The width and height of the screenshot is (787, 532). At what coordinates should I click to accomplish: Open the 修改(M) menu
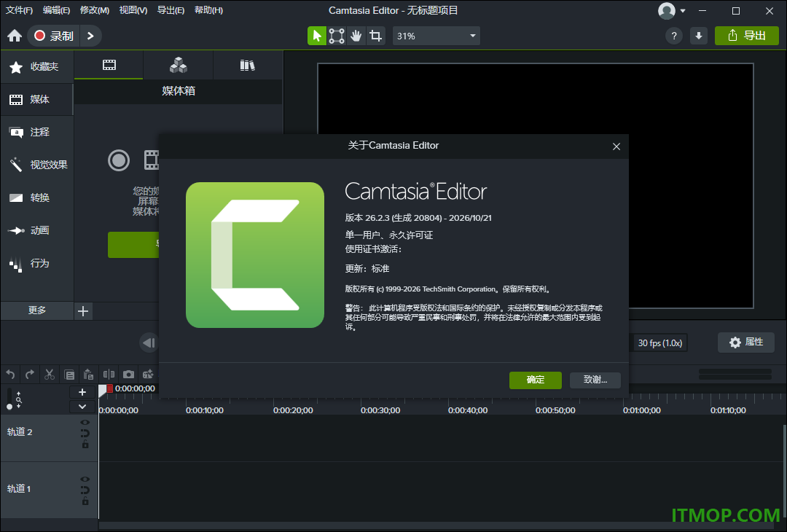(x=94, y=10)
